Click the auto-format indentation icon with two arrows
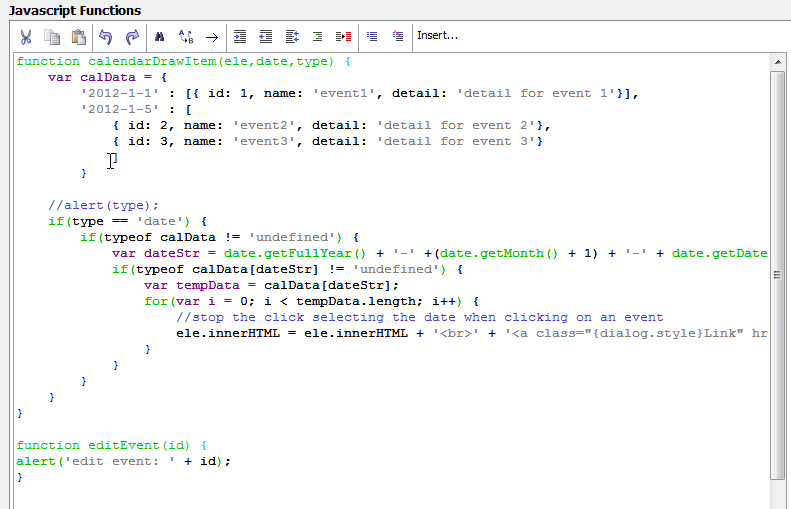Viewport: 791px width, 509px height. 292,36
